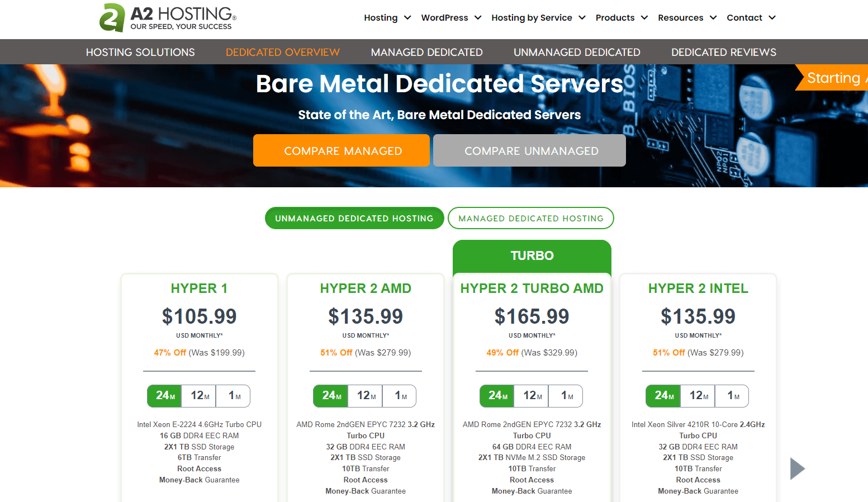This screenshot has width=868, height=502.
Task: Open Unmanaged Dedicated tab
Action: point(577,52)
